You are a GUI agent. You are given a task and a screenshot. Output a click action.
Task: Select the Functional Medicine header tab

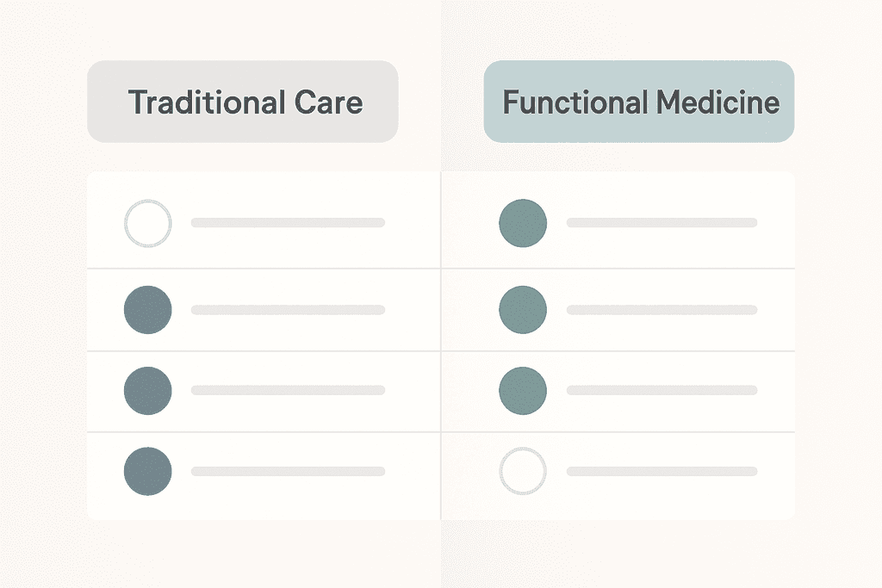[x=639, y=102]
